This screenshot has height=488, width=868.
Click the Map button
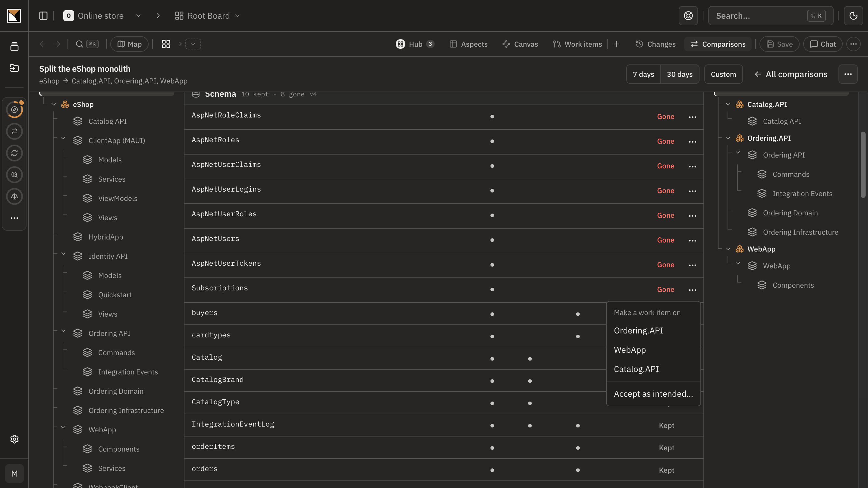129,44
